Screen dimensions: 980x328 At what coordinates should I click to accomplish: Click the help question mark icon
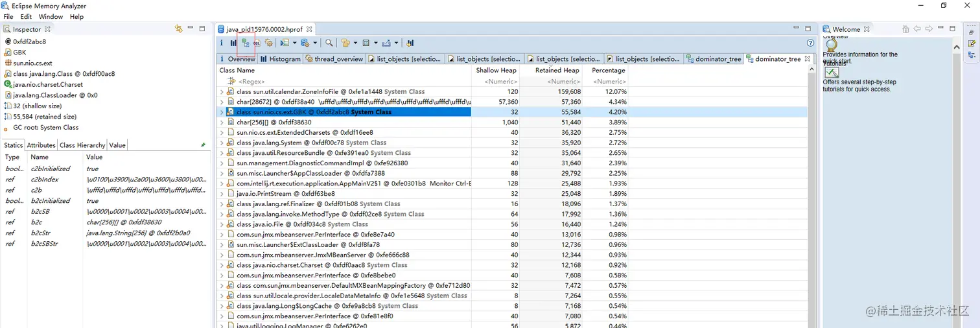tap(810, 43)
